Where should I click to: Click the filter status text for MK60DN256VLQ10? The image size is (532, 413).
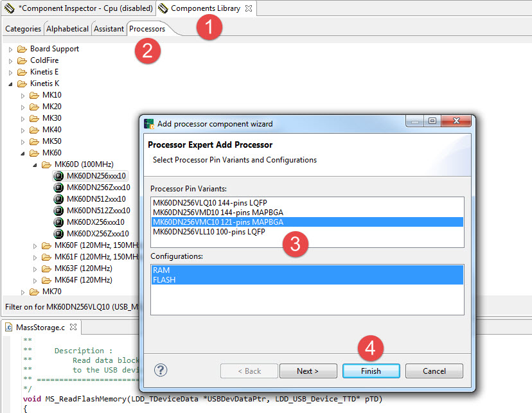pyautogui.click(x=72, y=307)
